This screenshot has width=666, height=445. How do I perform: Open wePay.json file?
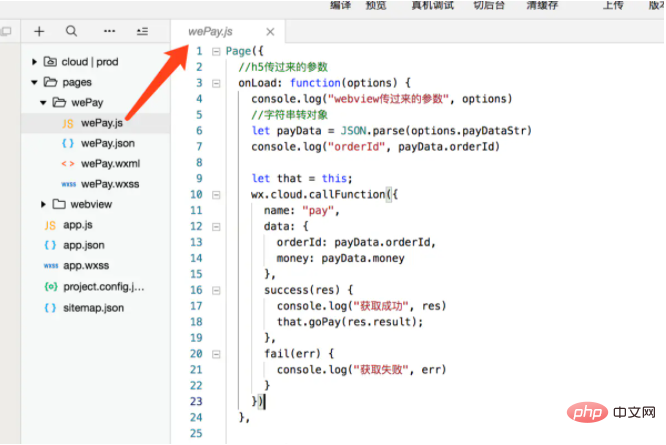coord(108,144)
